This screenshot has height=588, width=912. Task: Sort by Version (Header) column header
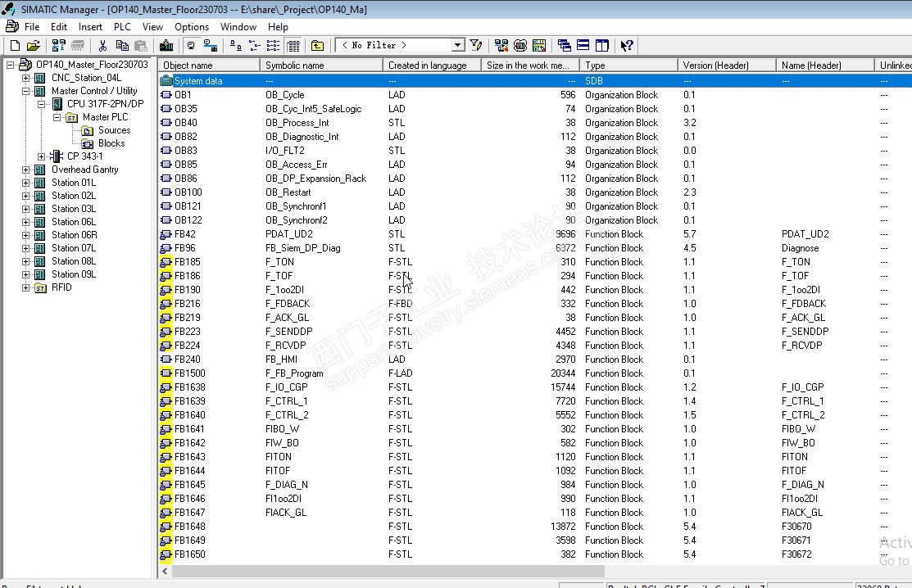coord(727,65)
